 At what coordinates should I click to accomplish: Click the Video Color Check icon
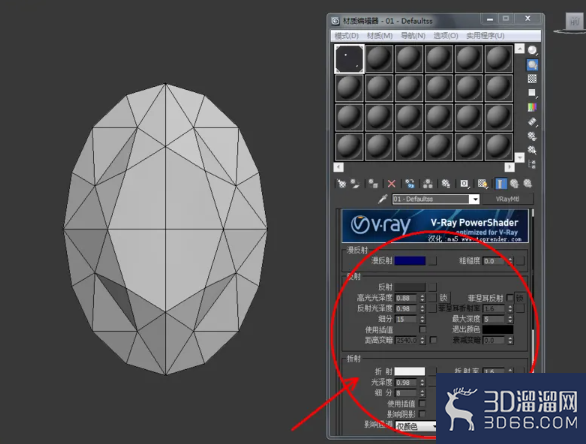tap(532, 107)
